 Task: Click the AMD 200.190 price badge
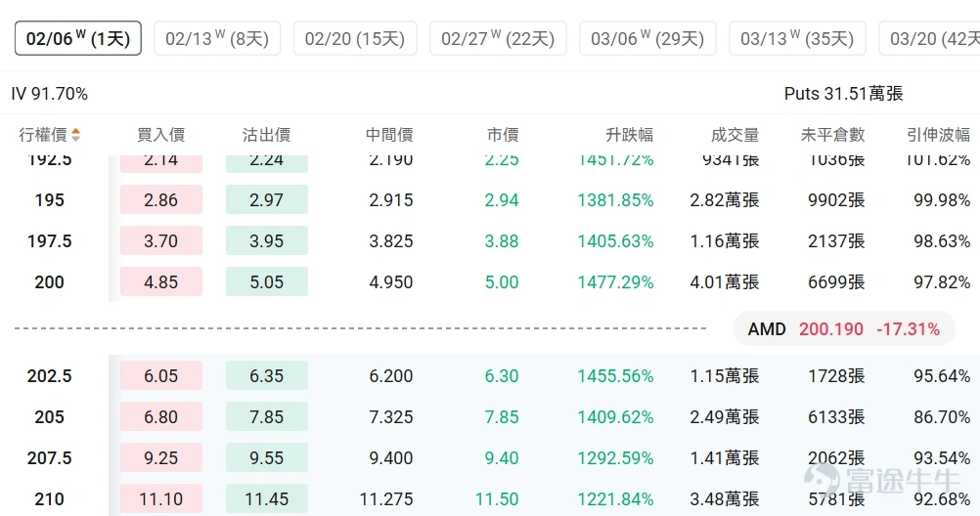coord(844,328)
